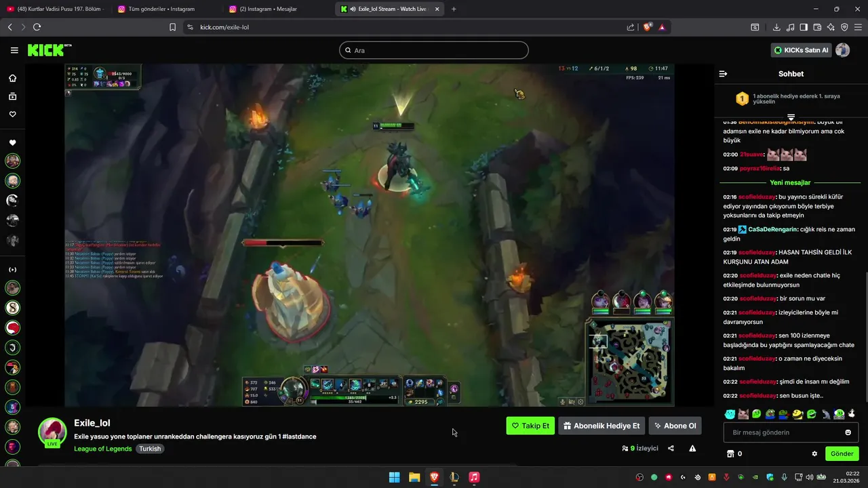Screen dimensions: 868x488
Task: Go back in browser history
Action: (10, 27)
